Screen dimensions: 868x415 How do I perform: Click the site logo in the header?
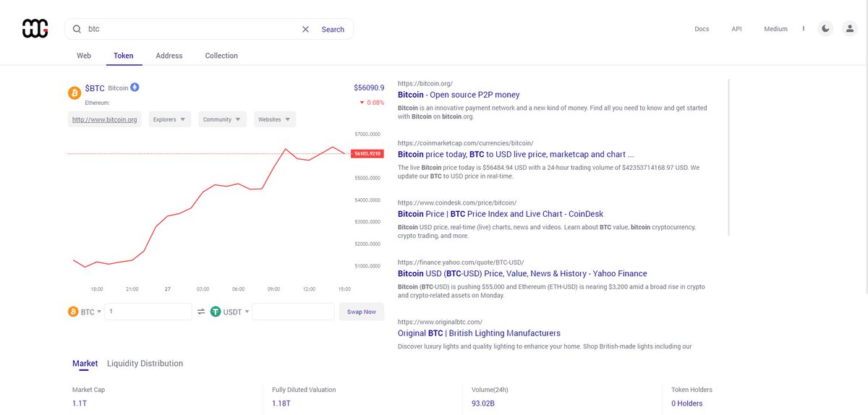35,29
